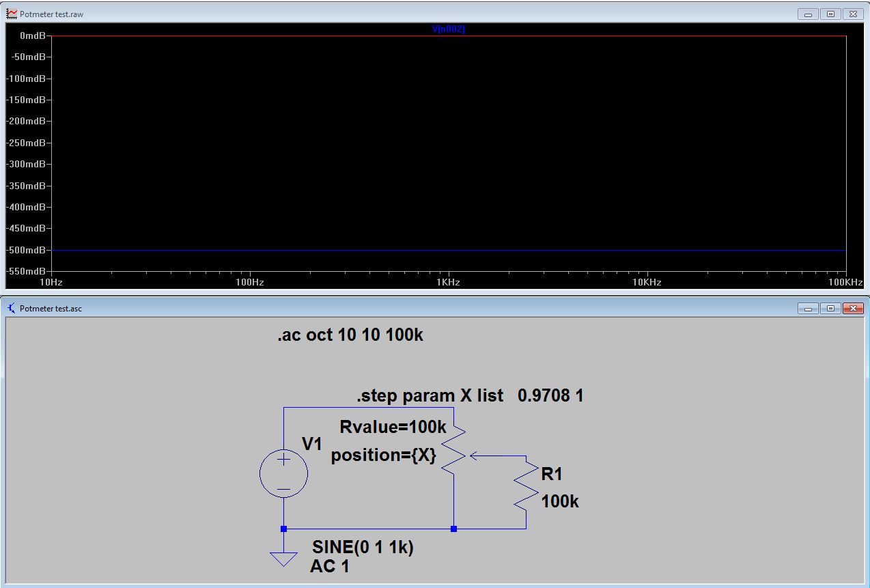Click the 10Hz x-axis label
The height and width of the screenshot is (588, 870).
(53, 282)
